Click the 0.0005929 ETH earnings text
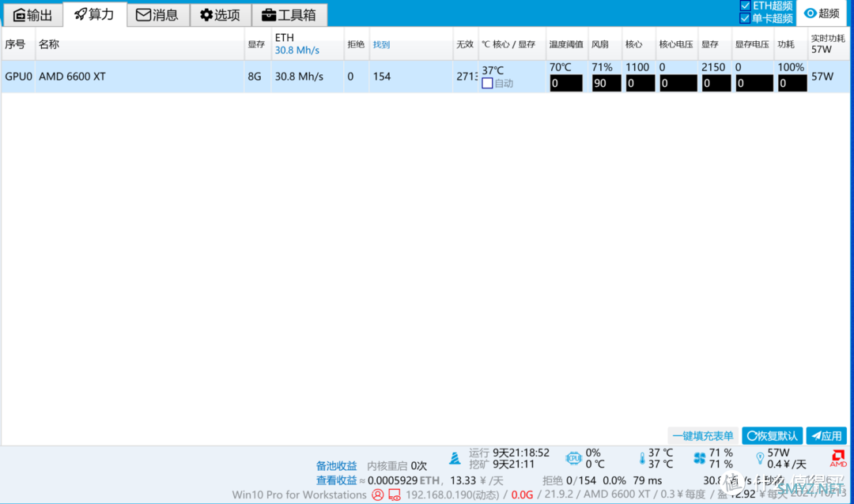854x504 pixels. (x=403, y=480)
